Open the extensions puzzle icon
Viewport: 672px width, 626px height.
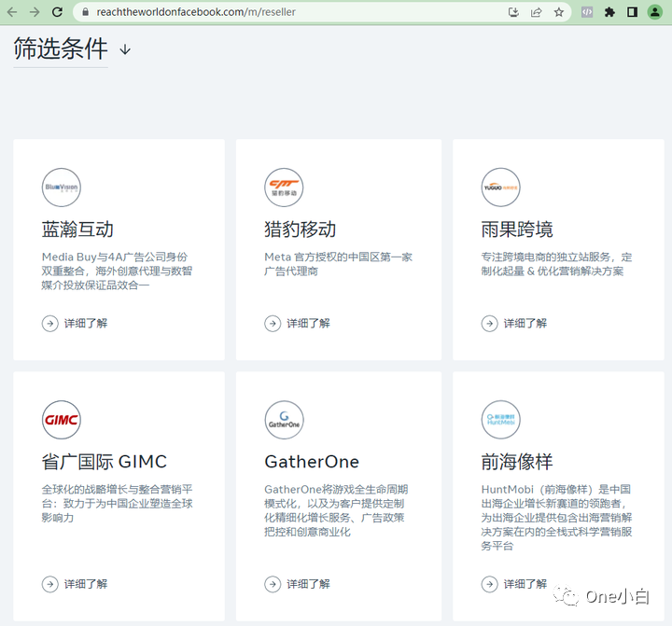point(609,12)
